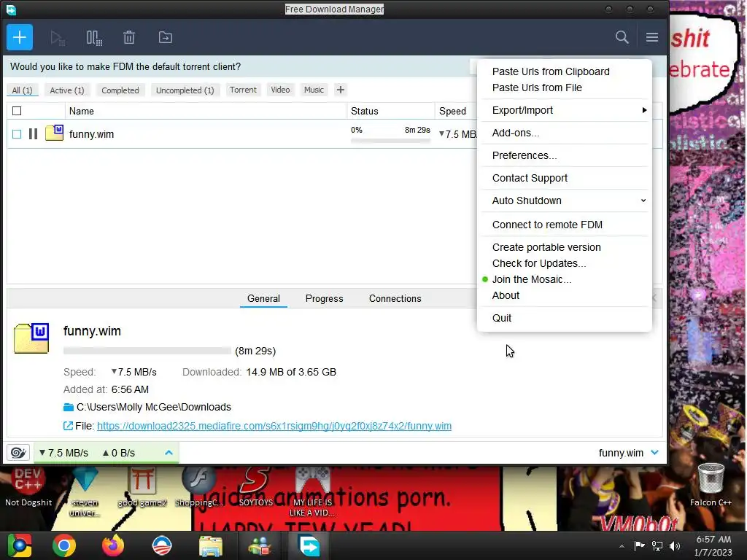Screen dimensions: 747x560
Task: Choose Paste Urls from File
Action: (x=537, y=87)
